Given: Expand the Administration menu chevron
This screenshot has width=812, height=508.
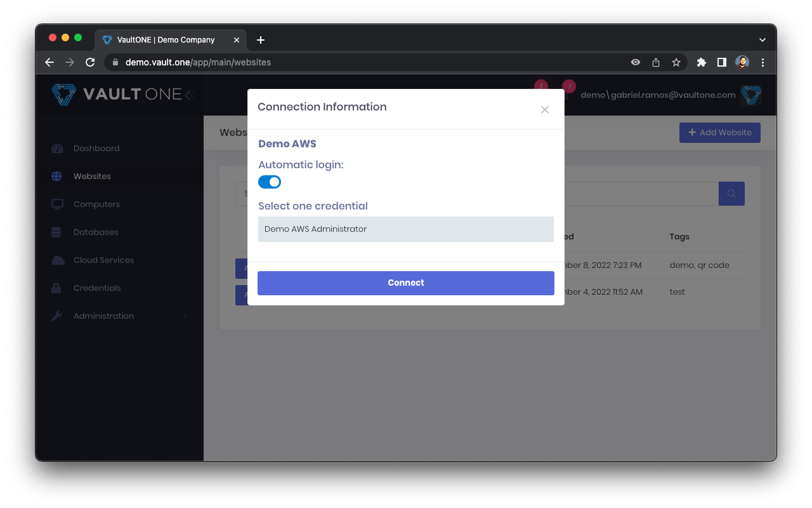Looking at the screenshot, I should [185, 316].
